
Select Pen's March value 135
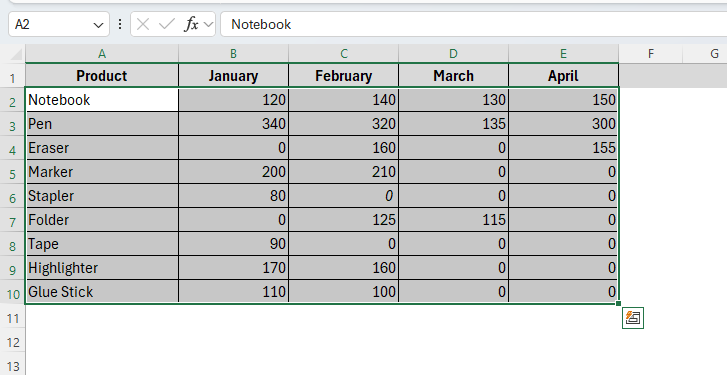click(x=453, y=124)
